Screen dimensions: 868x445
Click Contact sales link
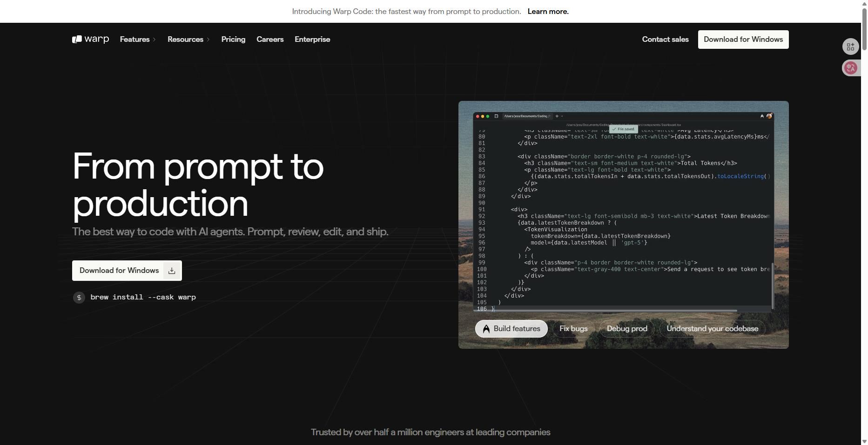click(x=665, y=40)
